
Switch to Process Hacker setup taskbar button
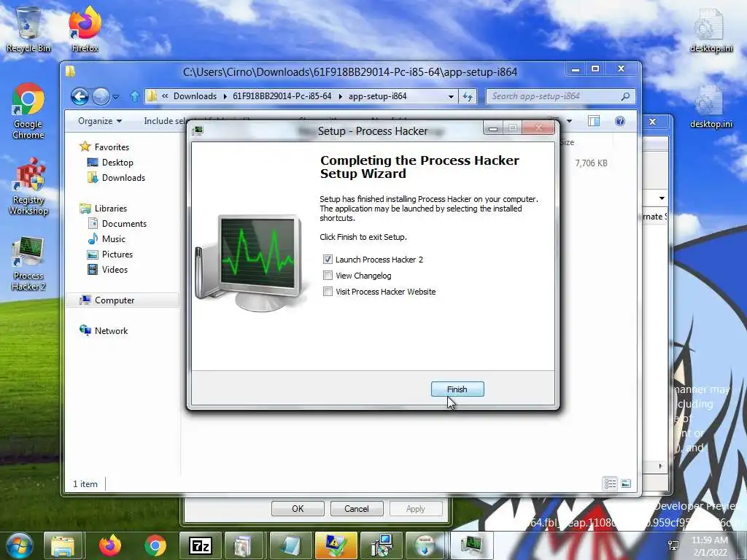point(472,545)
